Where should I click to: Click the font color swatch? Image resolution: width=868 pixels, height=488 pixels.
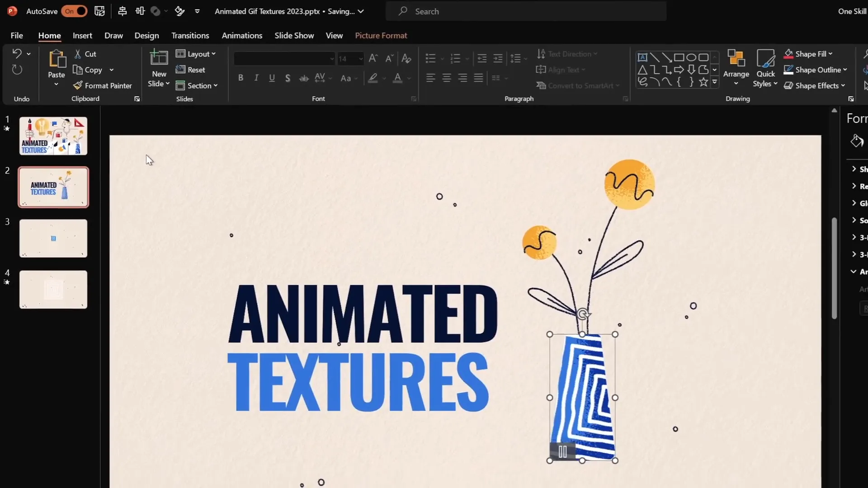[397, 78]
